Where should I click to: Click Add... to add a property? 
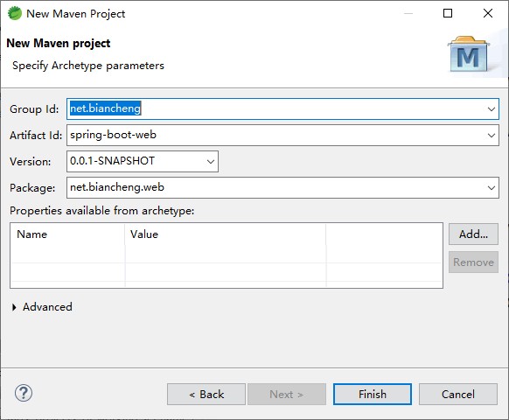tap(473, 234)
